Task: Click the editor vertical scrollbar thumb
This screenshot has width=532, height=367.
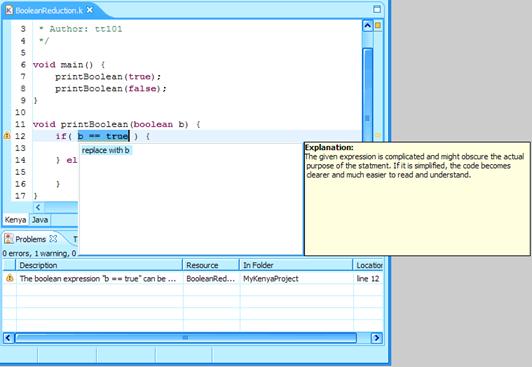Action: click(367, 95)
